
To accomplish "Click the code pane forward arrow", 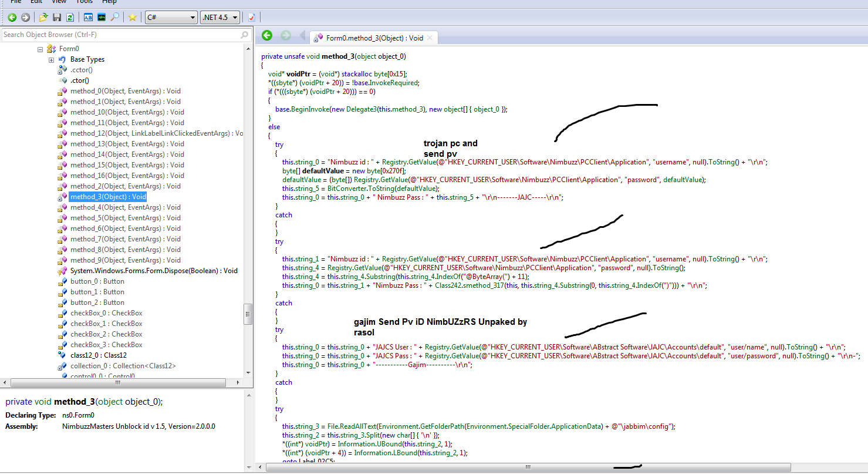I will pos(286,36).
